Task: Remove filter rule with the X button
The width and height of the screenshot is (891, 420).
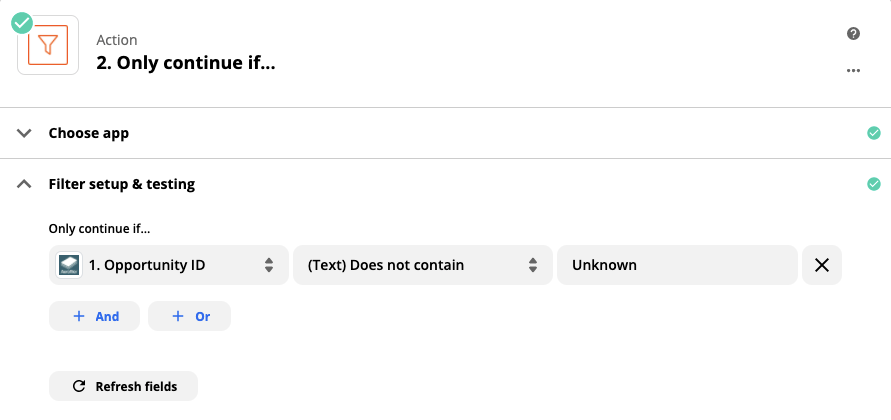Action: click(822, 265)
